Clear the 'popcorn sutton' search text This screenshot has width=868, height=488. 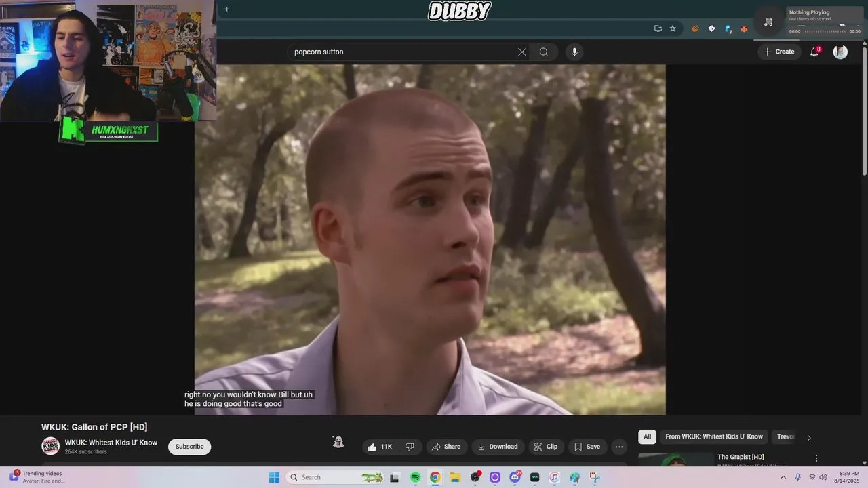(522, 52)
